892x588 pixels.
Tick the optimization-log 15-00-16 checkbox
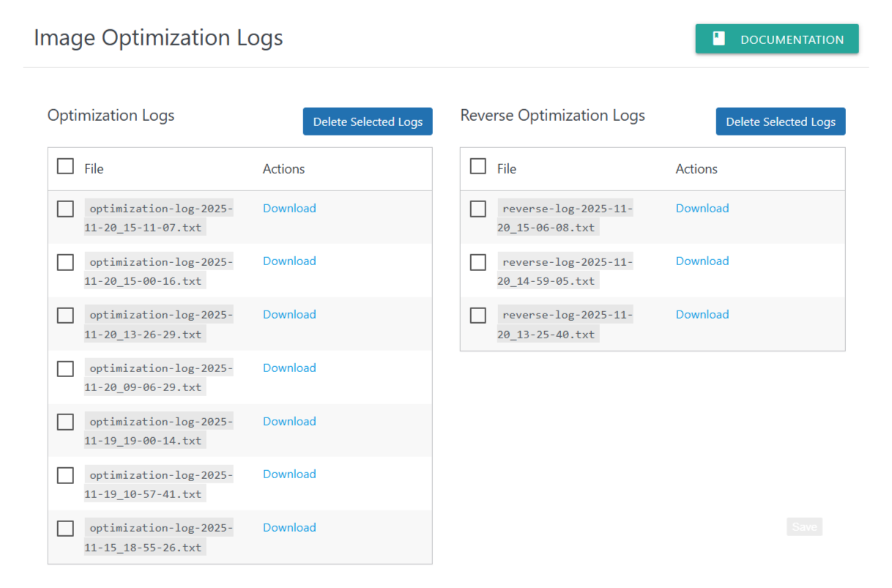(65, 262)
